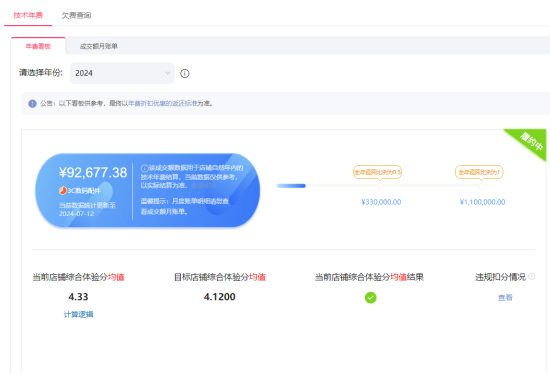Click the ¥1,100,000.00 milestone marker
Screen dimensions: 550x374
tap(482, 186)
